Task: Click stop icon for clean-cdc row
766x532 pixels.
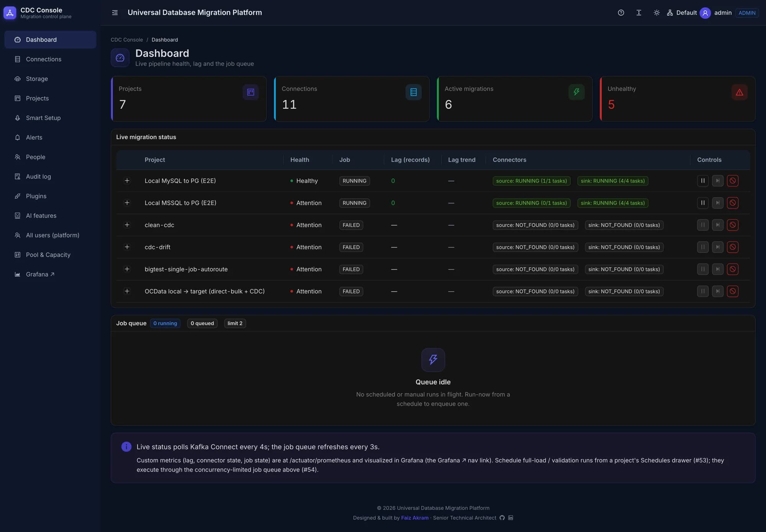Action: (733, 225)
